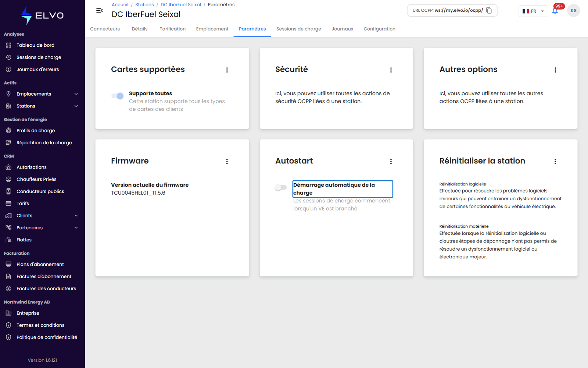The width and height of the screenshot is (588, 368).
Task: Open Sécurité card options menu
Action: coord(391,70)
